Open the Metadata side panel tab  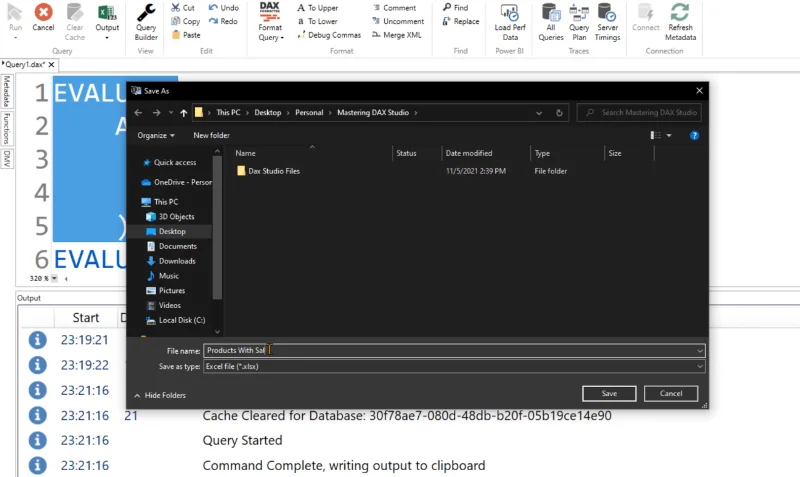[7, 92]
